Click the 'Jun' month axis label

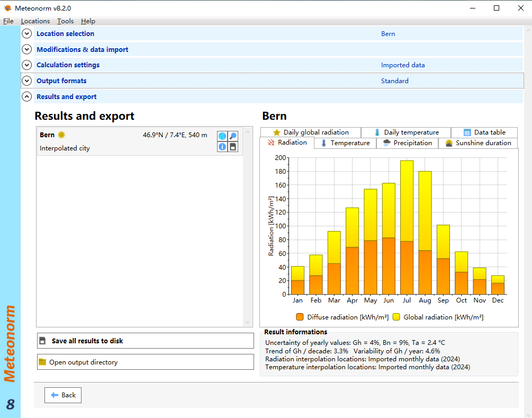point(389,300)
